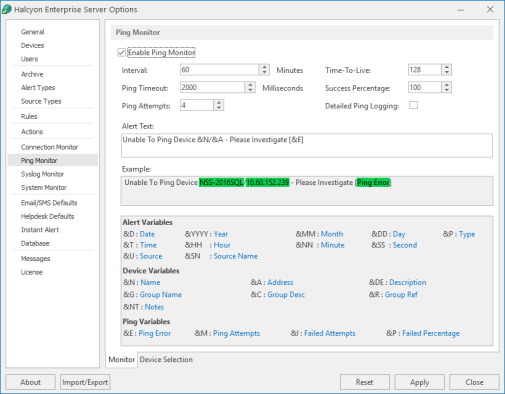Decrease Time-To-Live with down arrow
Viewport: 505px width, 394px height.
[447, 72]
